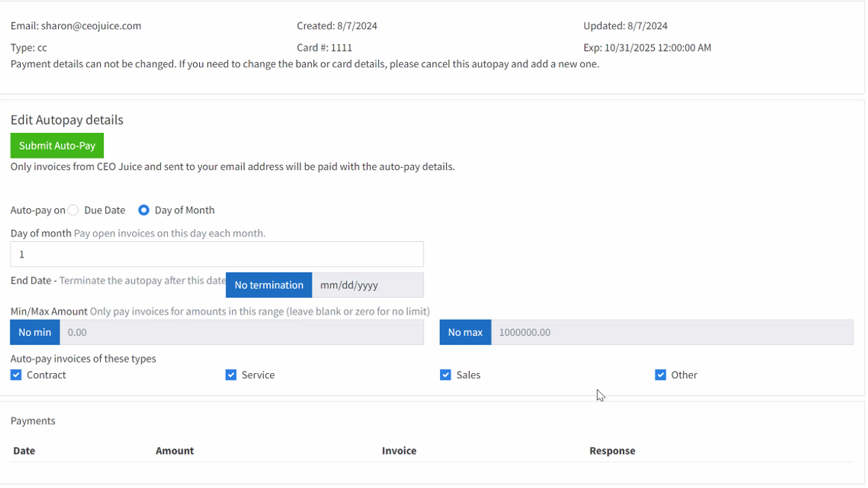Disable the Sales invoice type checkbox
868x488 pixels.
445,375
